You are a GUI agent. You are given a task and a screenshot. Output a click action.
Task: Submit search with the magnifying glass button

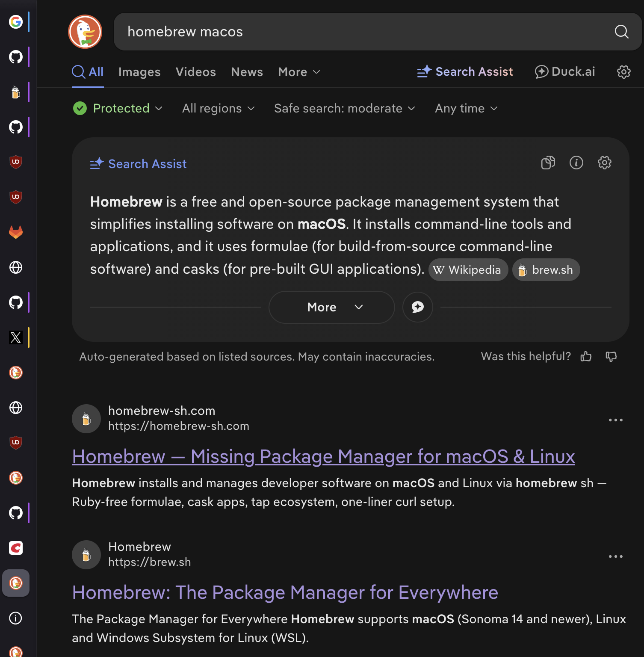(621, 32)
